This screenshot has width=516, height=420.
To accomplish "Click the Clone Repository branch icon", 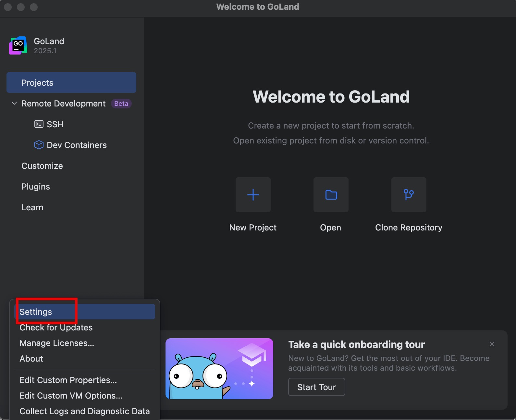I will point(409,195).
